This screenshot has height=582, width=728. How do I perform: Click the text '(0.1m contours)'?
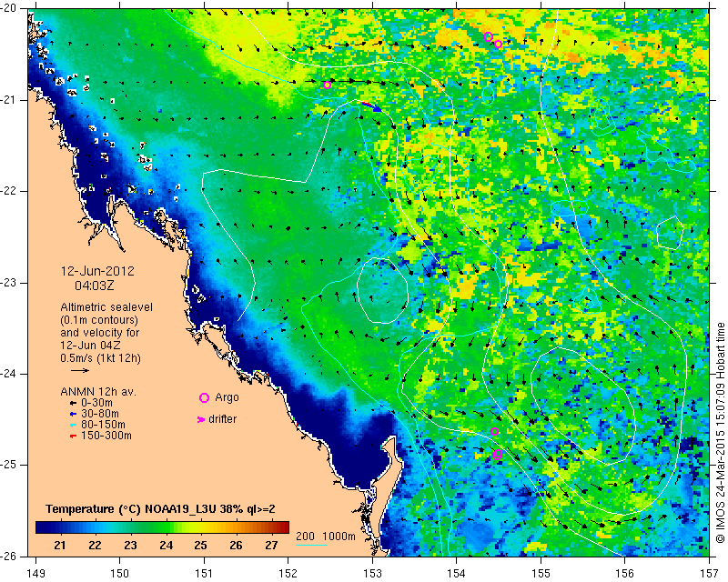point(99,320)
